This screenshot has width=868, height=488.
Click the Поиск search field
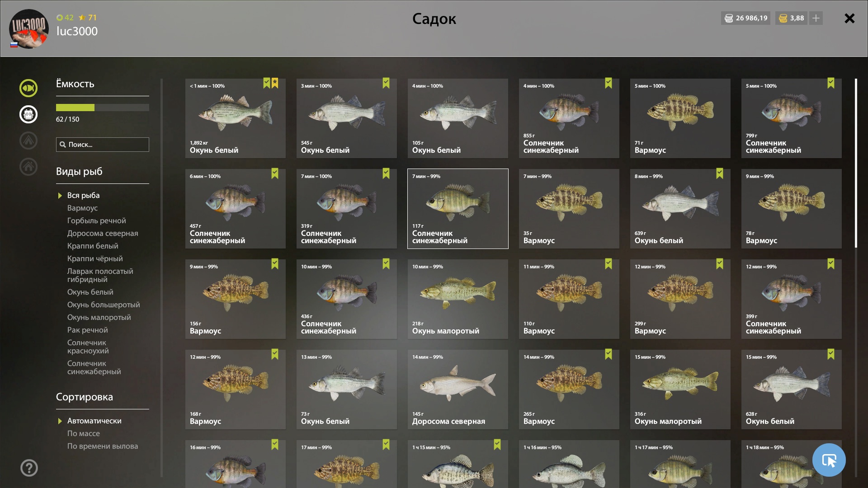click(x=103, y=145)
